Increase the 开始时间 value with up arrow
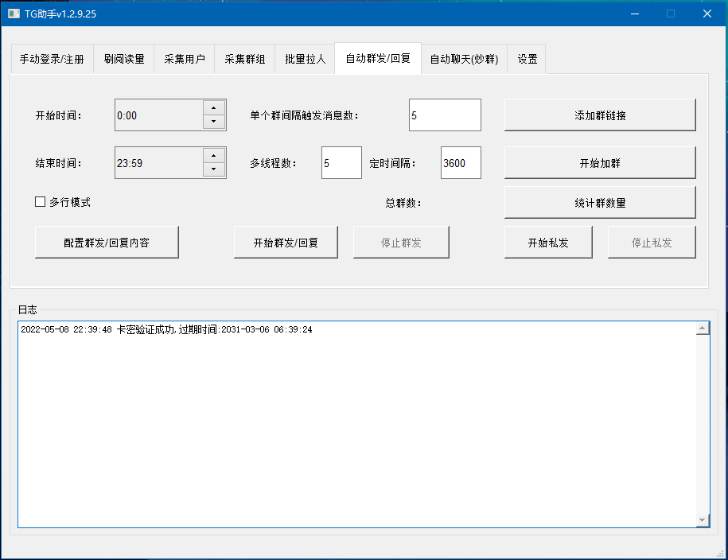Screen dimensions: 728x560 [214, 107]
